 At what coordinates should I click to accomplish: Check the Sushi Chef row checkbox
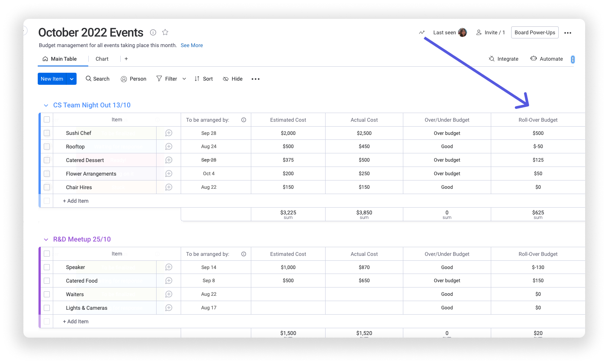(x=47, y=133)
